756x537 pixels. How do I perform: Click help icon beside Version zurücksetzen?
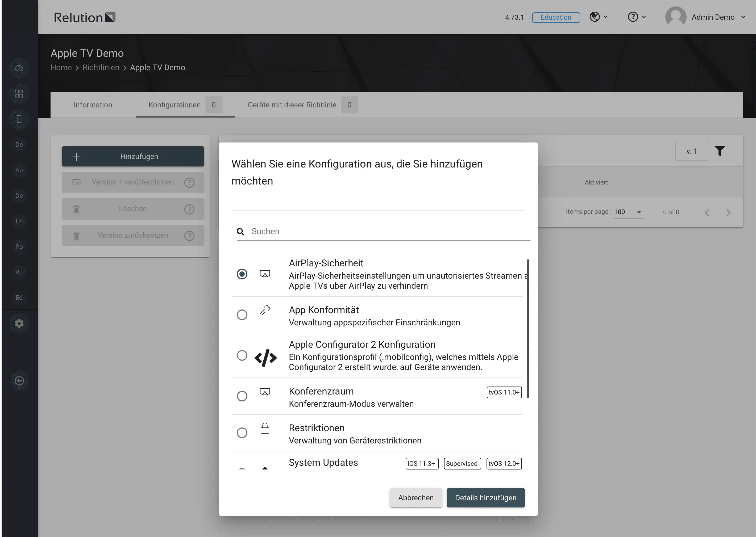(x=189, y=236)
